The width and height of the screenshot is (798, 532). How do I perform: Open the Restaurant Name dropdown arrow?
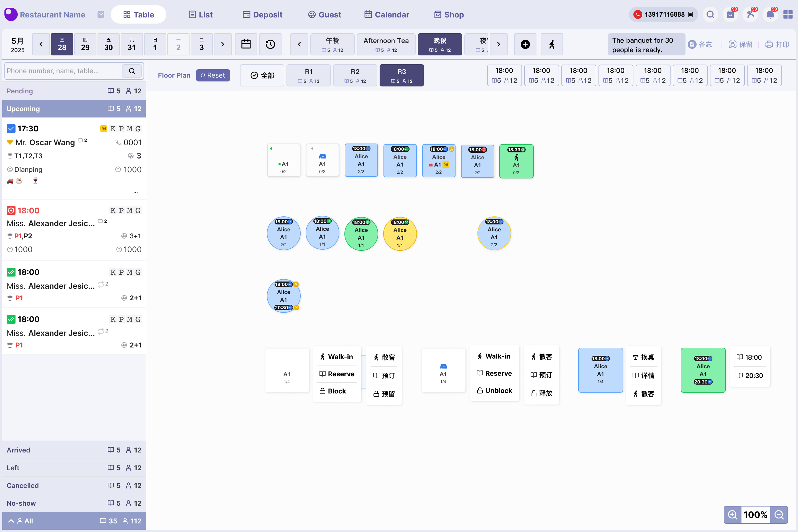pos(101,15)
